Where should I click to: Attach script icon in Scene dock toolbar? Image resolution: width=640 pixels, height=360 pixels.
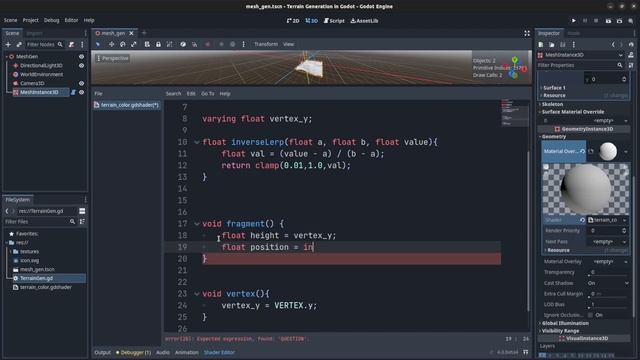point(71,44)
